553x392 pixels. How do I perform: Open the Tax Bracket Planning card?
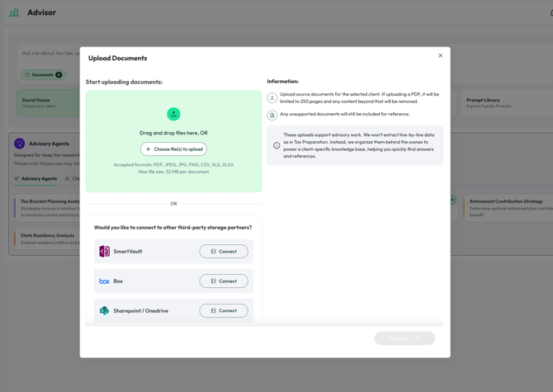coord(47,208)
